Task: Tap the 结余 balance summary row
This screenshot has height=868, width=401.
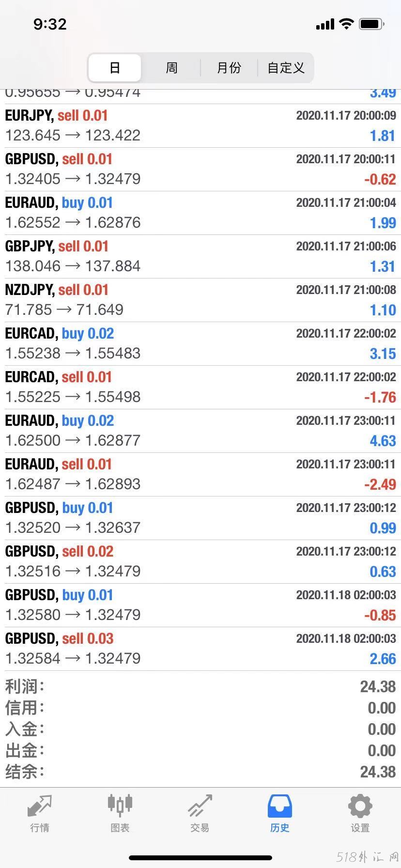Action: pos(200,772)
